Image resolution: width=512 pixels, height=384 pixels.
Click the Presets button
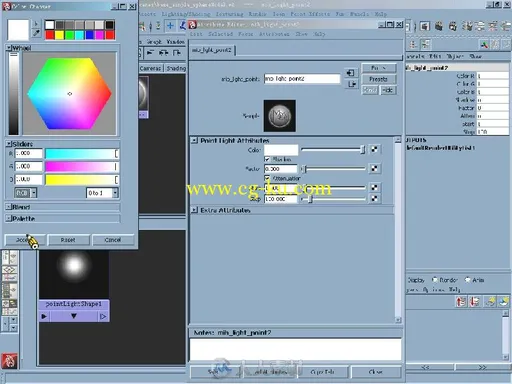[379, 79]
